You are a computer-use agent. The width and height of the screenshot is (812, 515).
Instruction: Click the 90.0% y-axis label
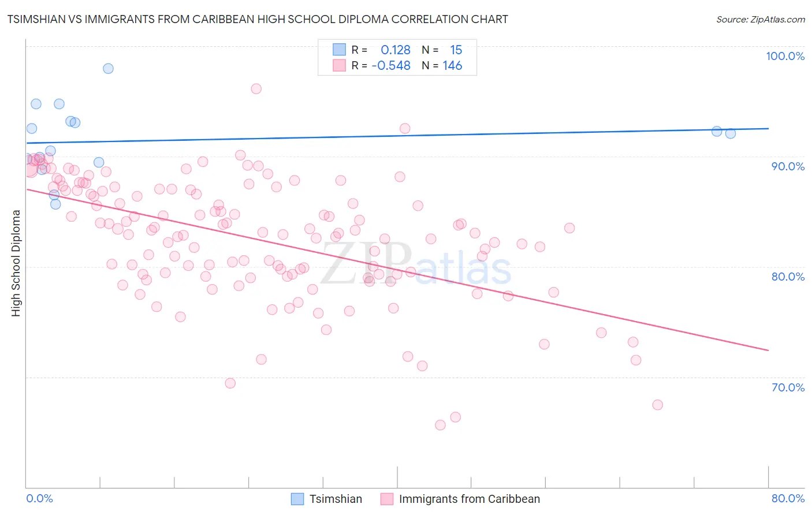[788, 166]
